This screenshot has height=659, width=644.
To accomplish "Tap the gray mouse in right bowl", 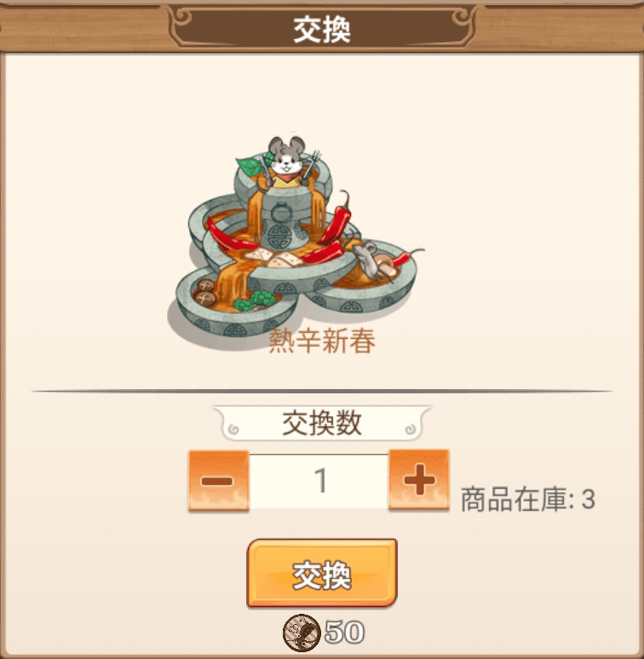I will click(x=366, y=259).
